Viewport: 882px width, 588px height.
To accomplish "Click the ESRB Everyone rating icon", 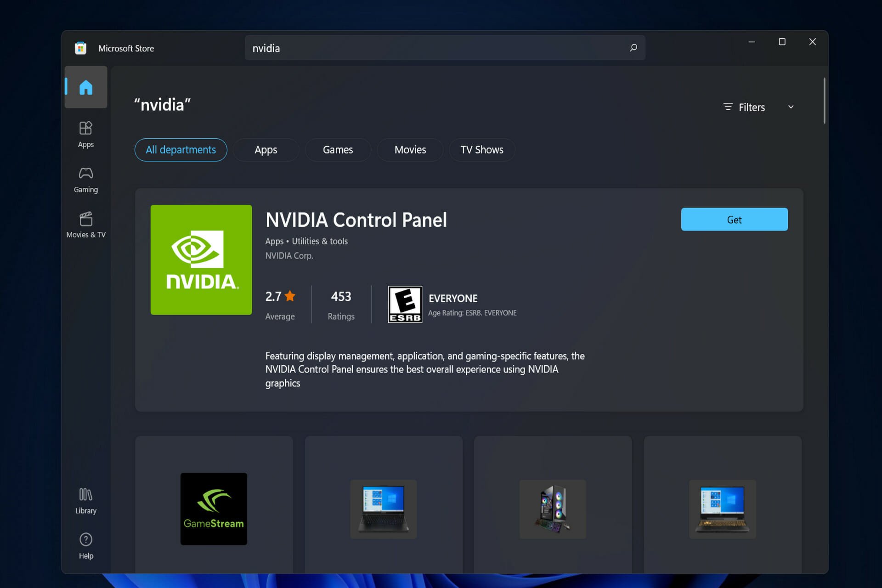I will [x=405, y=304].
